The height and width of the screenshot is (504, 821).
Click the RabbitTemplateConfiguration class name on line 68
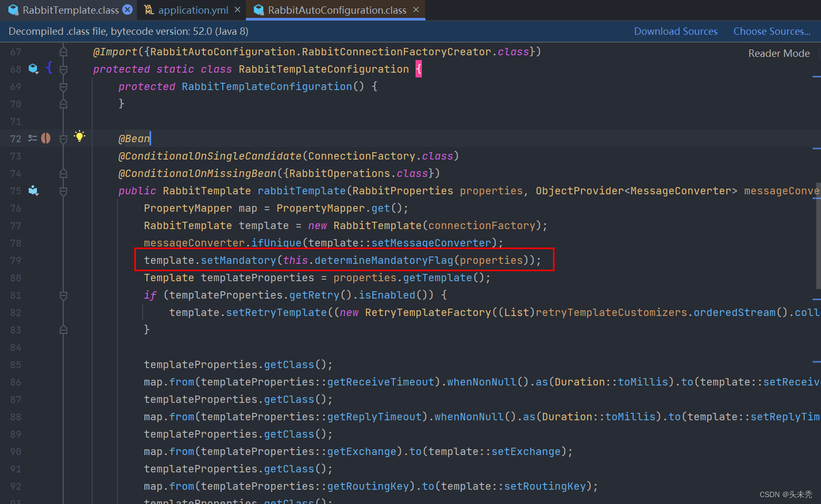[324, 69]
